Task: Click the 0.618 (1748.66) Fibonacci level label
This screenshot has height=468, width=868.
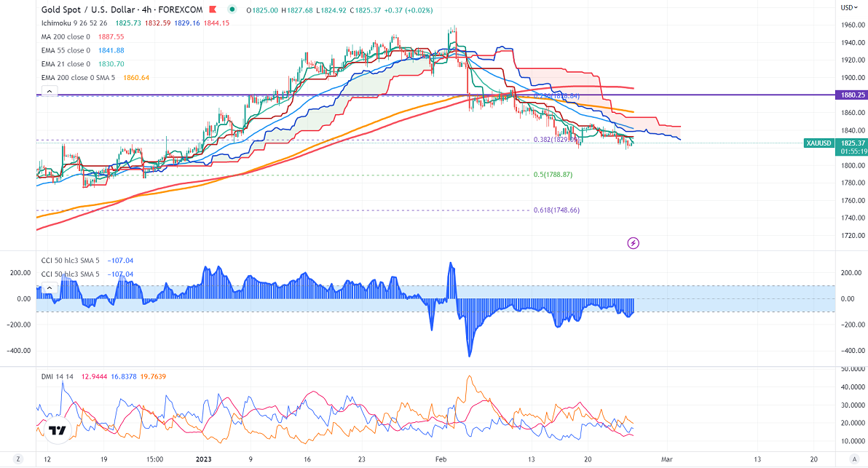Action: (556, 210)
